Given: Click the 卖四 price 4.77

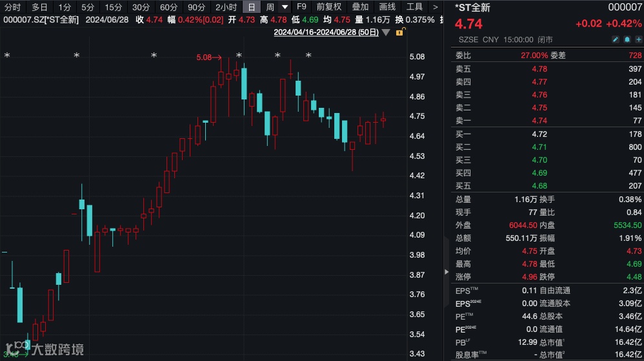Looking at the screenshot, I should (x=539, y=82).
